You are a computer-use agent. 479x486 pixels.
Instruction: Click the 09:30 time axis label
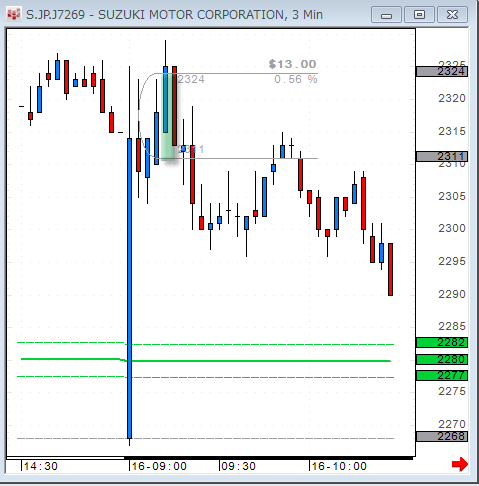pos(238,466)
